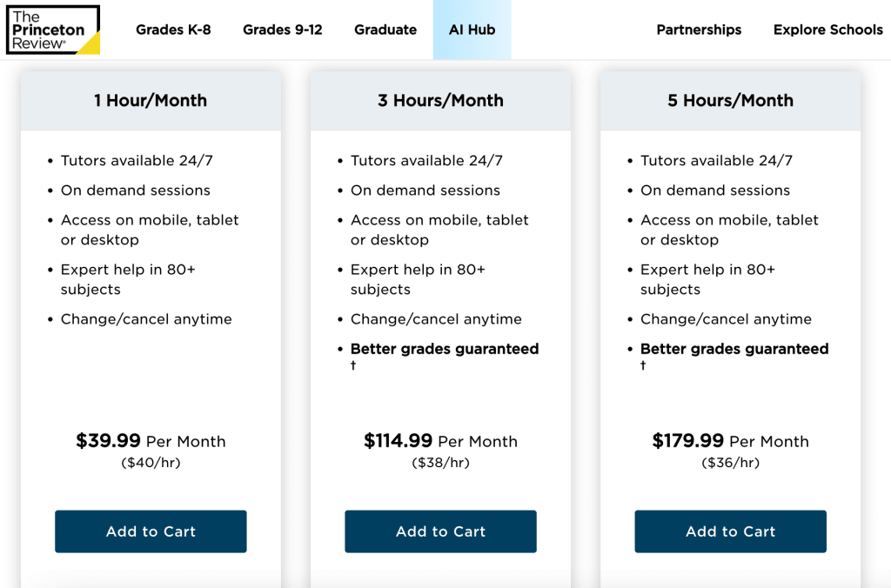Screen dimensions: 891x588
Task: Select the 5 Hours/Month plan header
Action: (730, 100)
